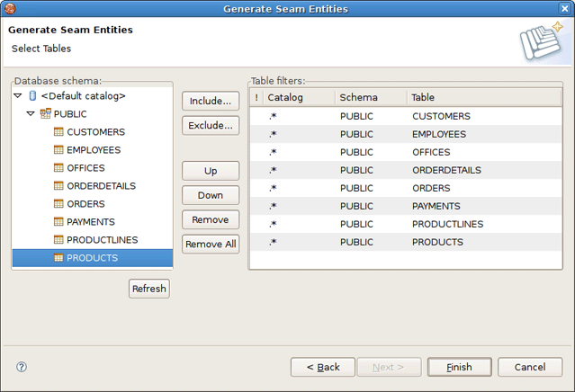Click the PAYMENTS table icon in tree

click(x=59, y=222)
